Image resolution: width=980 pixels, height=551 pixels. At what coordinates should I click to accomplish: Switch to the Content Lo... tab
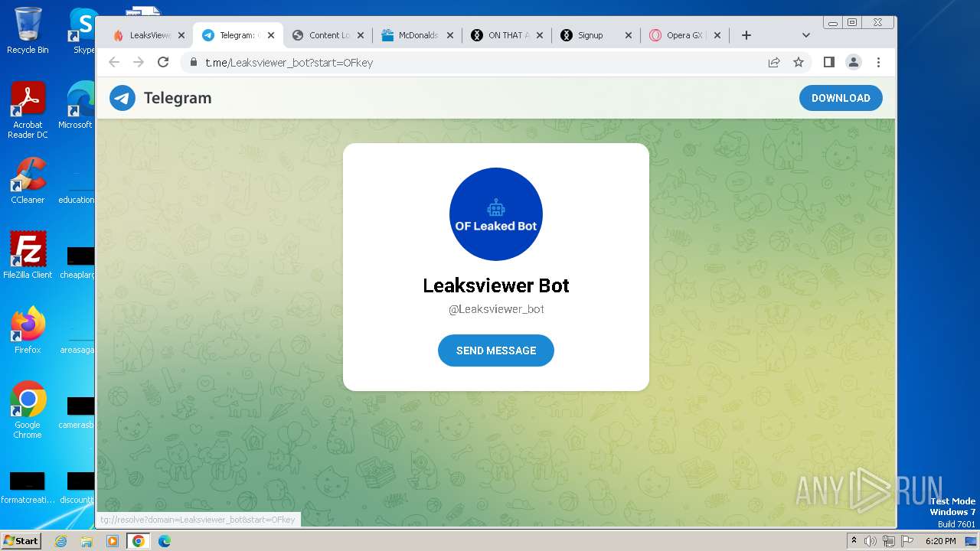click(x=329, y=35)
